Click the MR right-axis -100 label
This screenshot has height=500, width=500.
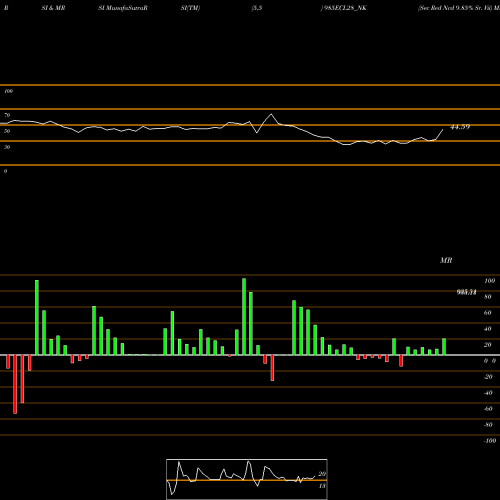tap(490, 441)
